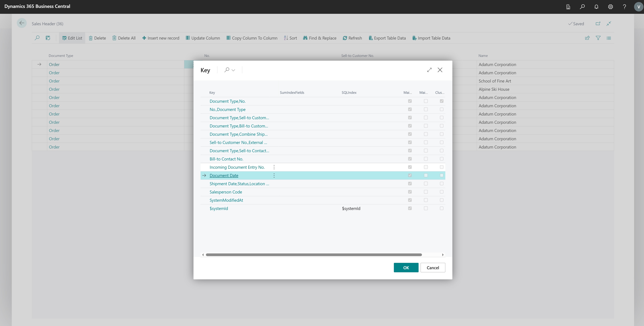Image resolution: width=644 pixels, height=326 pixels.
Task: Select the Document Type,Combine Ship key
Action: point(238,134)
